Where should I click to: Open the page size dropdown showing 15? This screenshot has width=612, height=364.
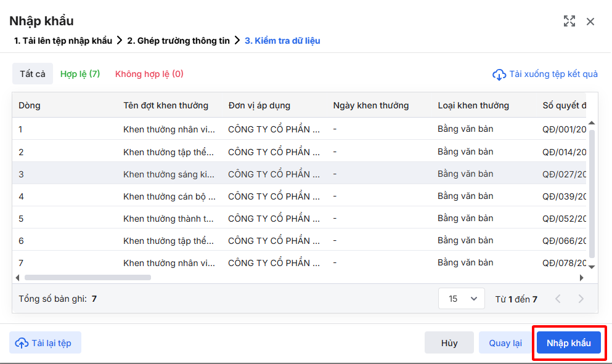[x=462, y=299]
